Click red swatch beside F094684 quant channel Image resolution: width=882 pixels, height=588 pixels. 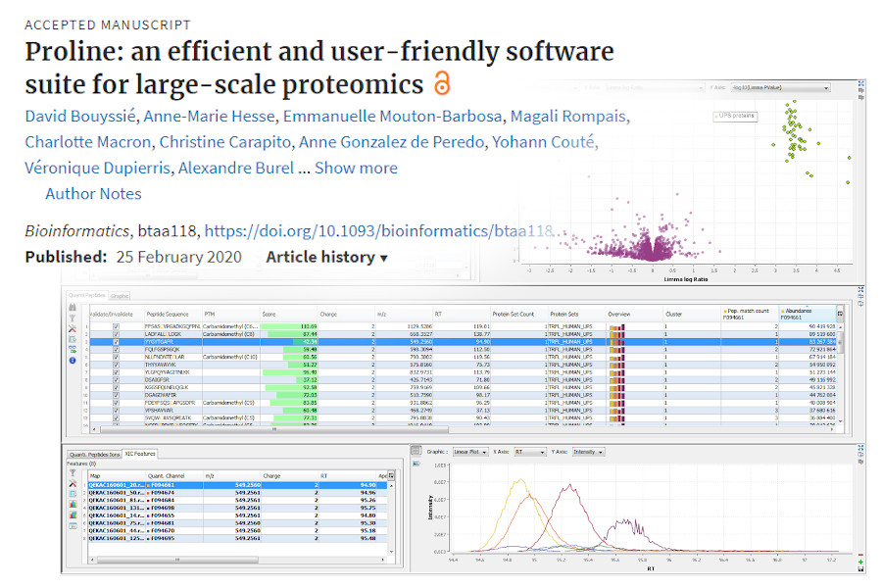[x=149, y=500]
